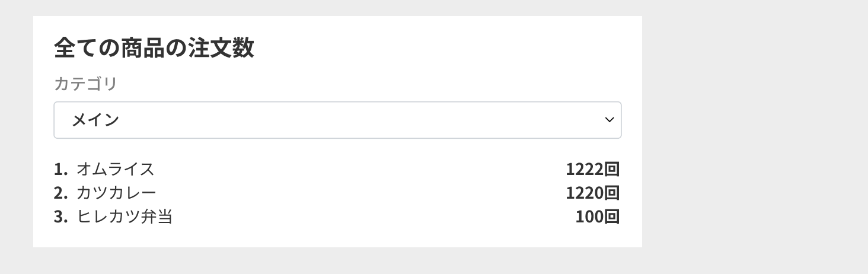Viewport: 868px width, 274px height.
Task: Click the selected メイン text in combo box
Action: click(x=95, y=120)
